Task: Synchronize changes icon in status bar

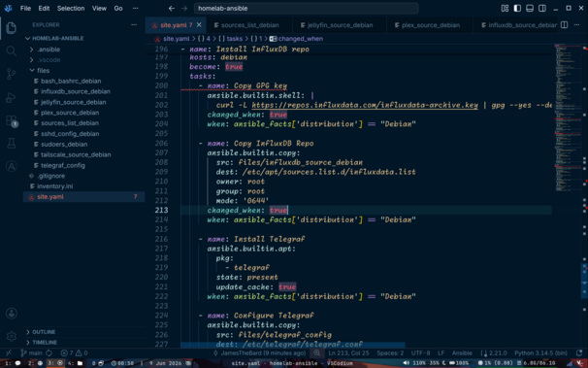Action: pos(49,353)
